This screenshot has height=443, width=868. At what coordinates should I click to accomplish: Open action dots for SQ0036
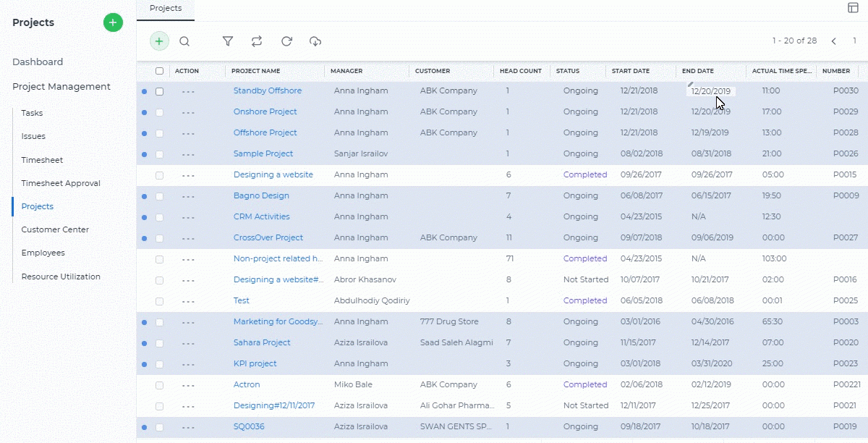click(189, 428)
